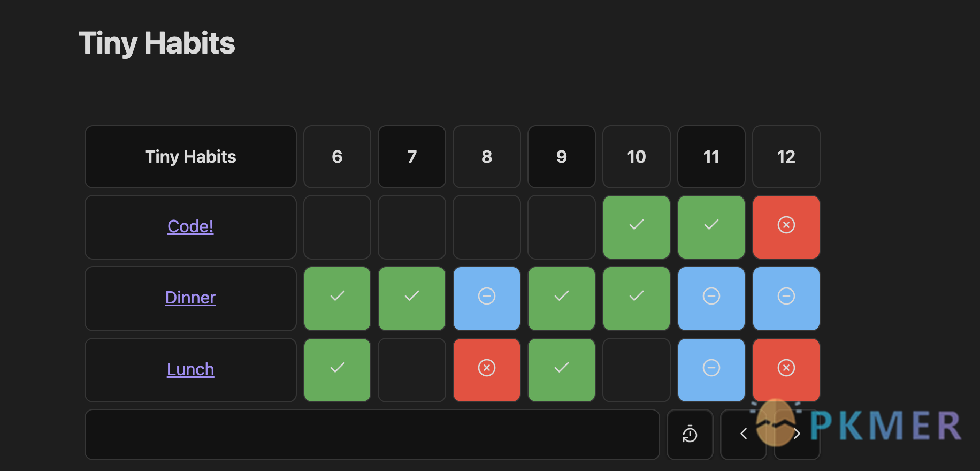Screen dimensions: 980x471
Task: Mark empty Lunch cell on day 10
Action: click(x=637, y=370)
